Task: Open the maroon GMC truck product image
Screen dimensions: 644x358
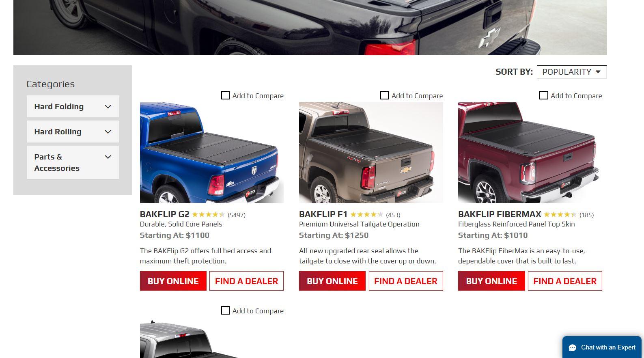Action: coord(530,153)
